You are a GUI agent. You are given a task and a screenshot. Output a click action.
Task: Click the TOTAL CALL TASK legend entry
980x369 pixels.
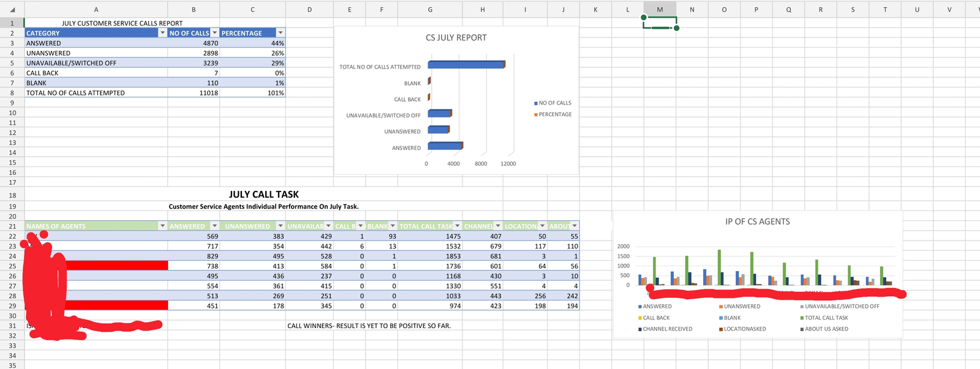824,318
